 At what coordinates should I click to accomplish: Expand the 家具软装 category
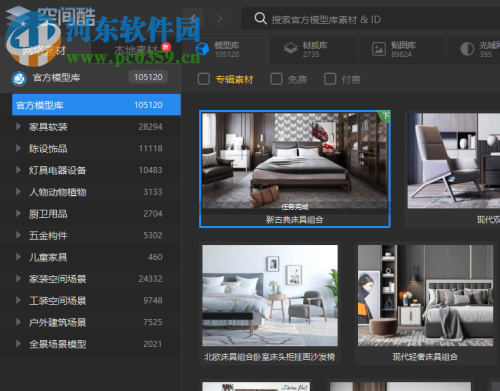click(18, 127)
